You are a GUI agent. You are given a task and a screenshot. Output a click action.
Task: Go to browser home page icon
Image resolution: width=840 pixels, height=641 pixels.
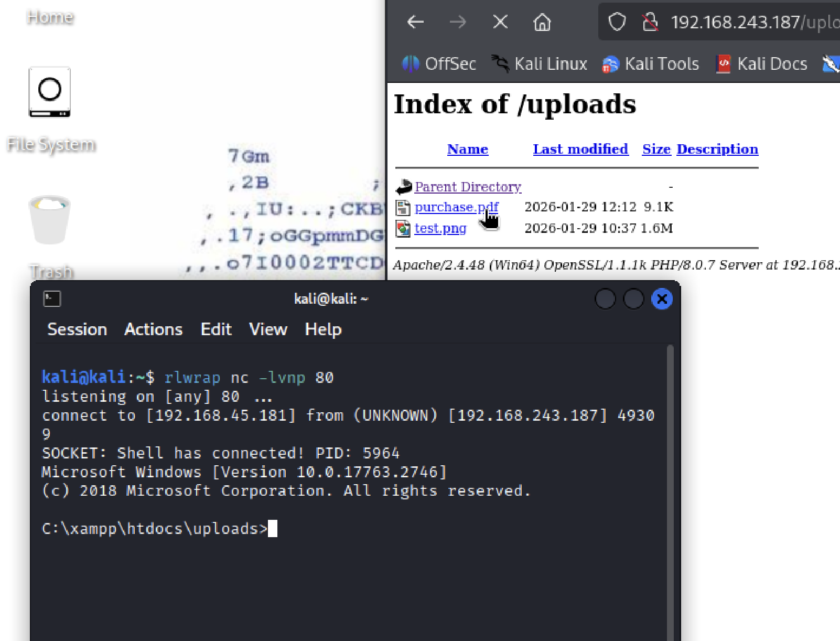(x=542, y=22)
